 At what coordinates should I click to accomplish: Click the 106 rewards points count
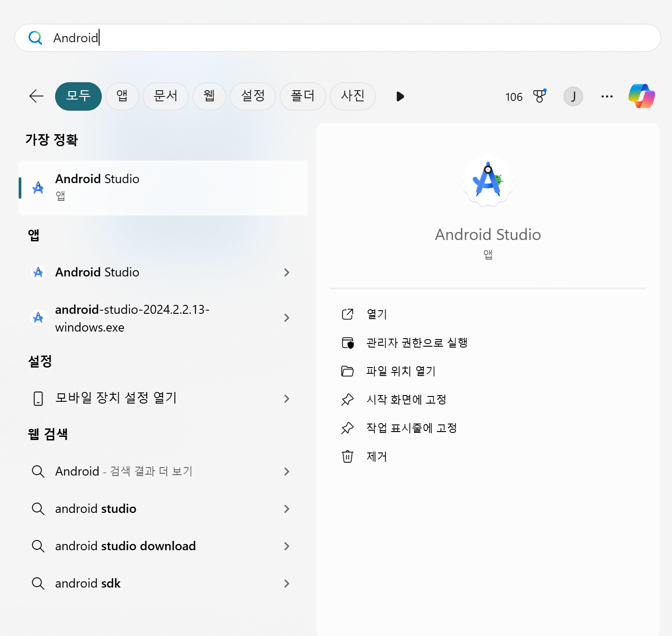click(x=514, y=97)
